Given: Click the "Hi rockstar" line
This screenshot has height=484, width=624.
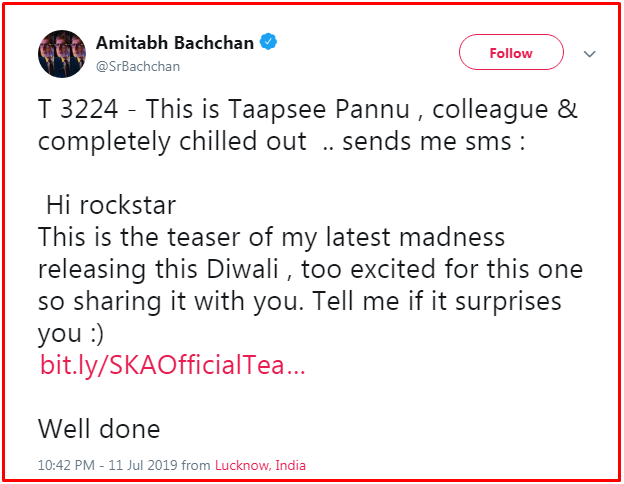Looking at the screenshot, I should 110,207.
